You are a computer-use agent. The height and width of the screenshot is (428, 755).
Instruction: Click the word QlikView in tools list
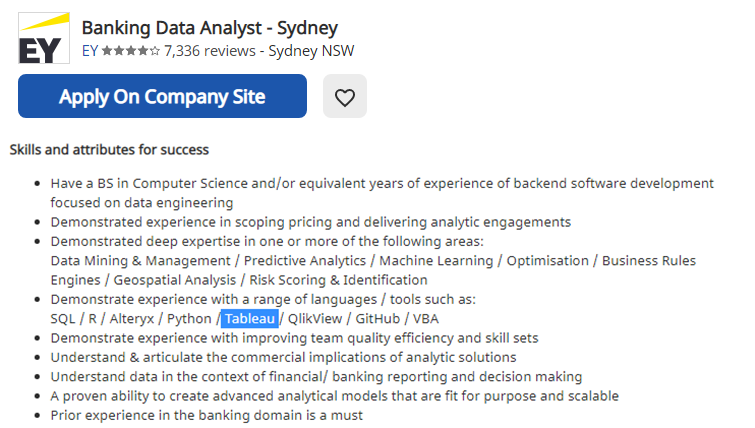tap(315, 319)
